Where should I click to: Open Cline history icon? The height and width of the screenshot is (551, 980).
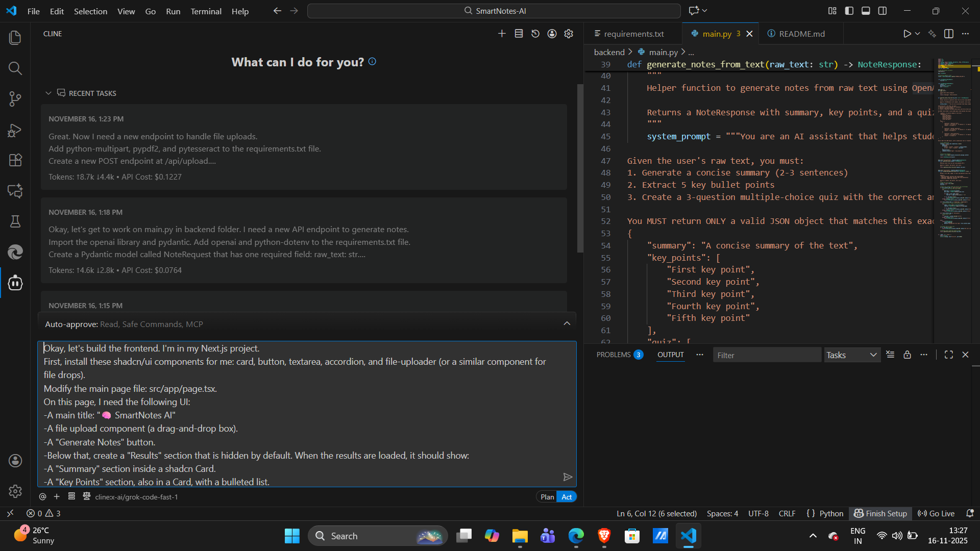pos(535,34)
